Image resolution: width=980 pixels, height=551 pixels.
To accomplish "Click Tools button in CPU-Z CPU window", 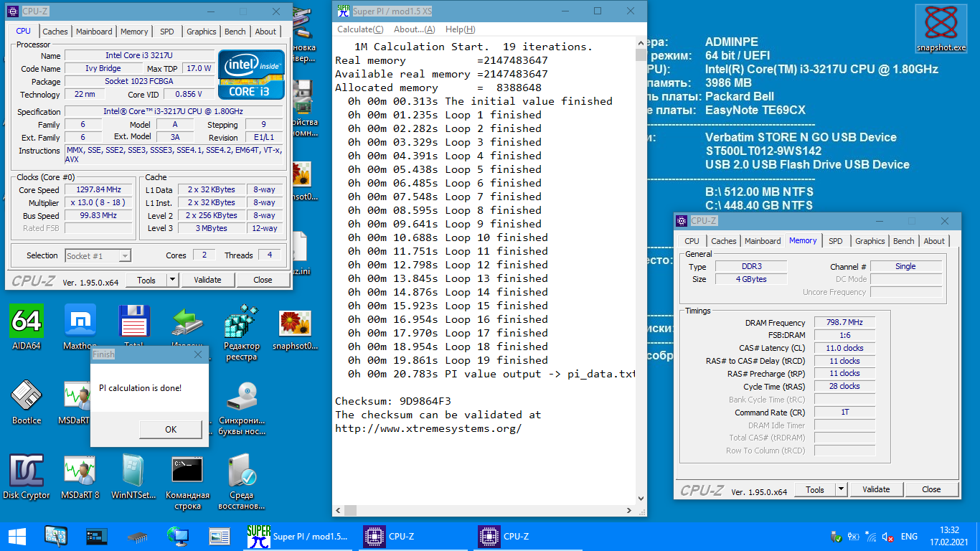I will click(x=146, y=280).
